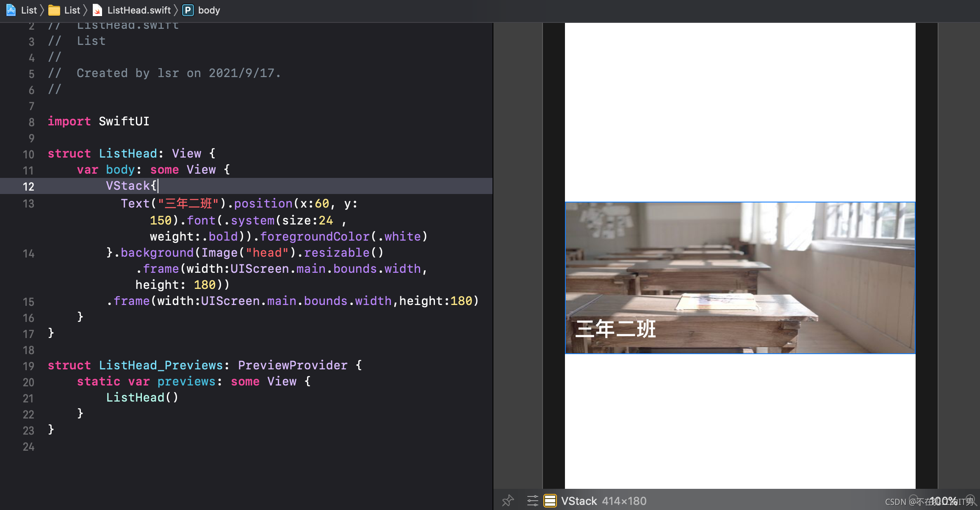This screenshot has height=510, width=980.
Task: Select the classroom image in preview
Action: point(739,263)
